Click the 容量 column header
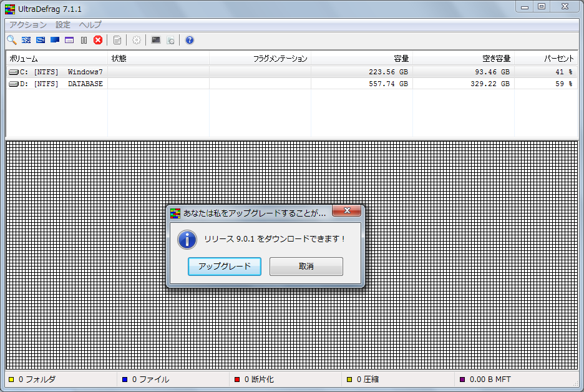The image size is (584, 392). point(362,59)
